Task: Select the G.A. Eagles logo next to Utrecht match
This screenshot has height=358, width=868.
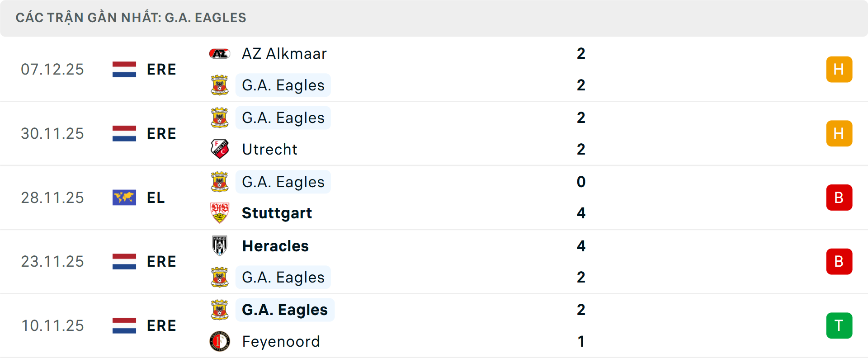Action: point(220,118)
